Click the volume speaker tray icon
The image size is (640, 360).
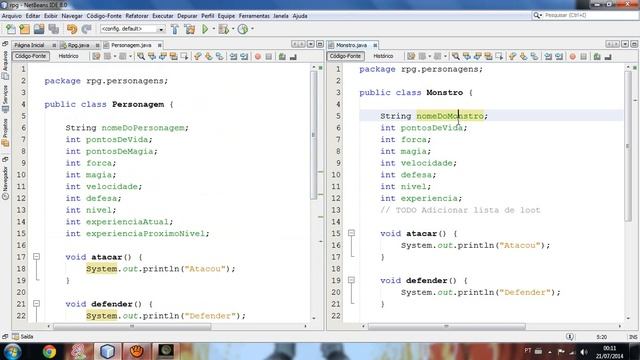point(584,351)
